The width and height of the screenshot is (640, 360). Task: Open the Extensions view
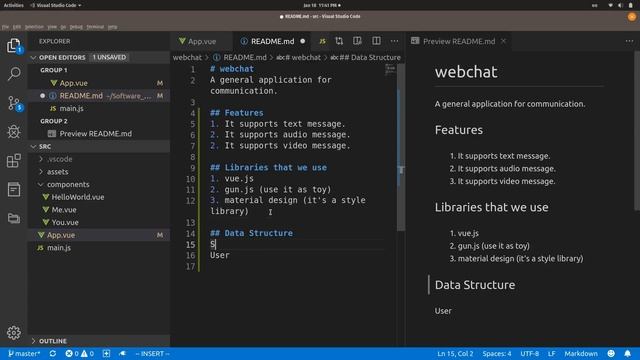coord(13,160)
